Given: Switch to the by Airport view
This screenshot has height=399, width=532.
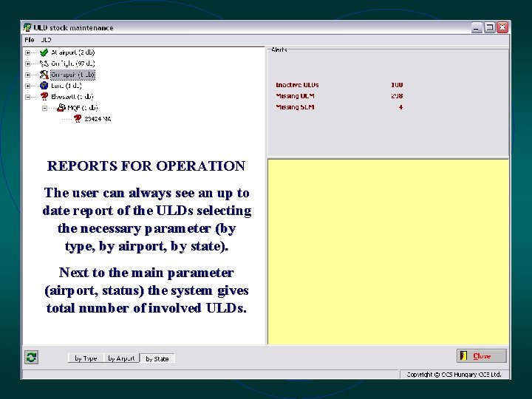Looking at the screenshot, I should coord(121,358).
